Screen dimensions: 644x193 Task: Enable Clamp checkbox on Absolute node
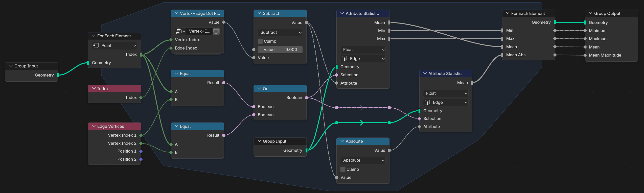343,169
